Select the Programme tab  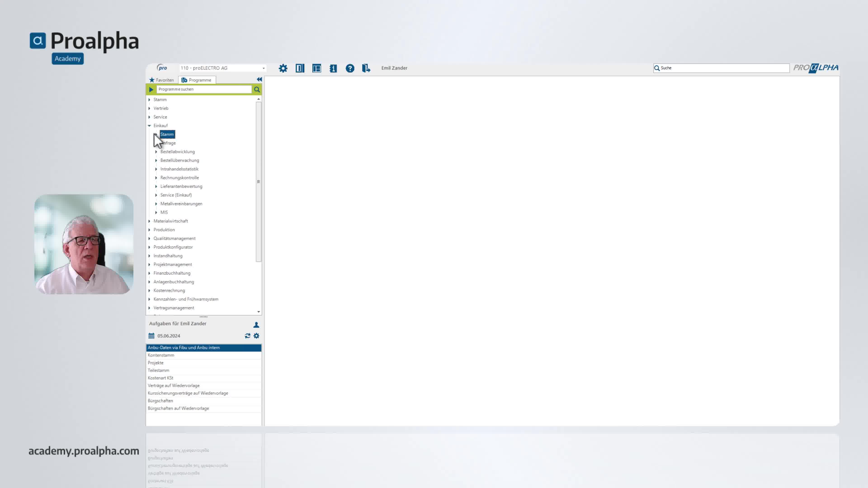pyautogui.click(x=197, y=80)
